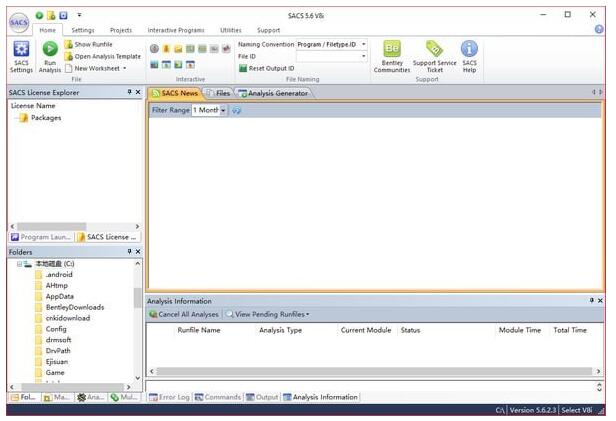Click Version 5.6.2.3 in status bar
This screenshot has height=421, width=616.
pyautogui.click(x=533, y=410)
